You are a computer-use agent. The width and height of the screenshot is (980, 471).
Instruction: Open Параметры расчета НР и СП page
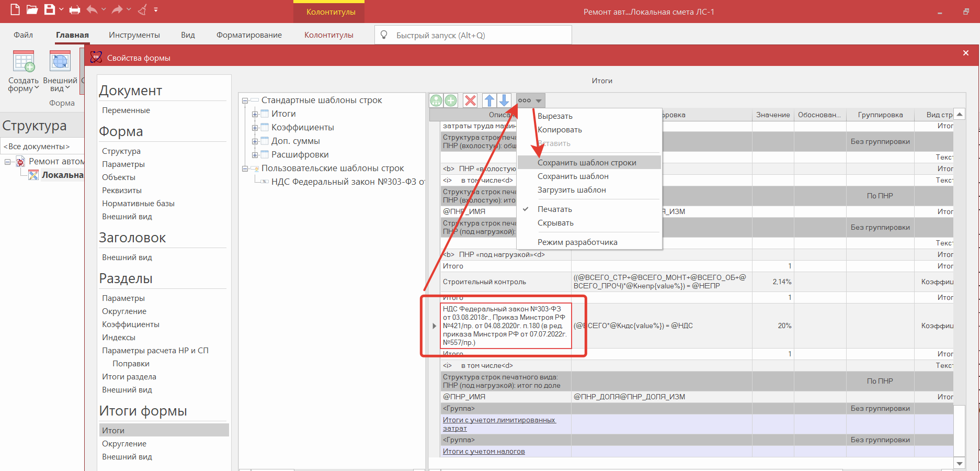pos(155,351)
